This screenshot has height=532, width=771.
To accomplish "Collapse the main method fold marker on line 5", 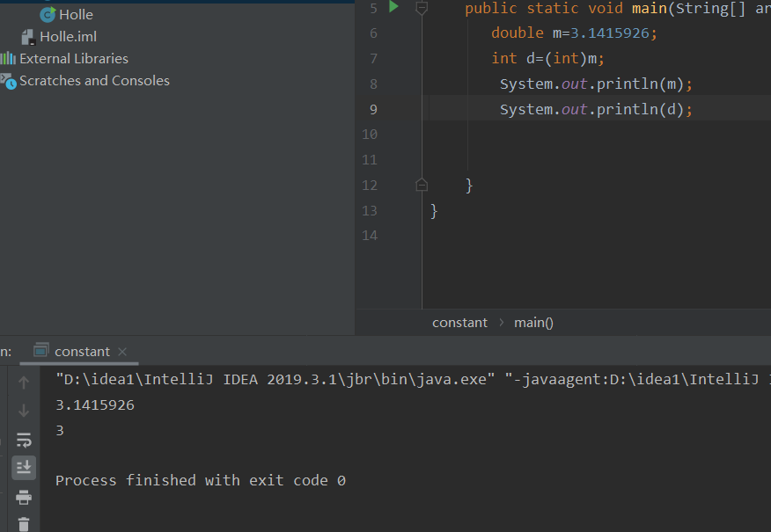I will click(422, 7).
